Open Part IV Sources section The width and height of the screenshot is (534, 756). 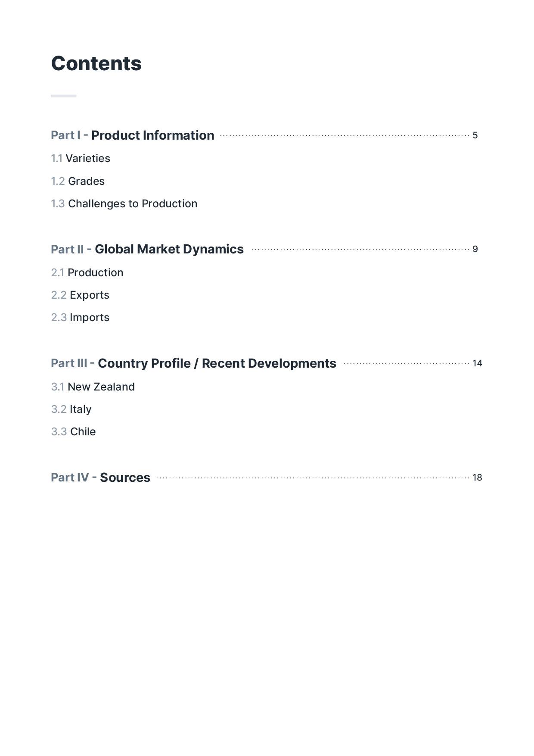click(100, 478)
